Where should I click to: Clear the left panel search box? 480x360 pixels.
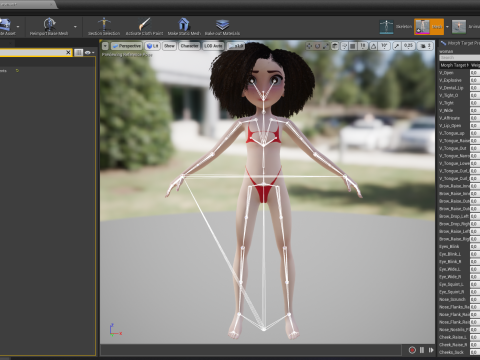click(x=68, y=52)
